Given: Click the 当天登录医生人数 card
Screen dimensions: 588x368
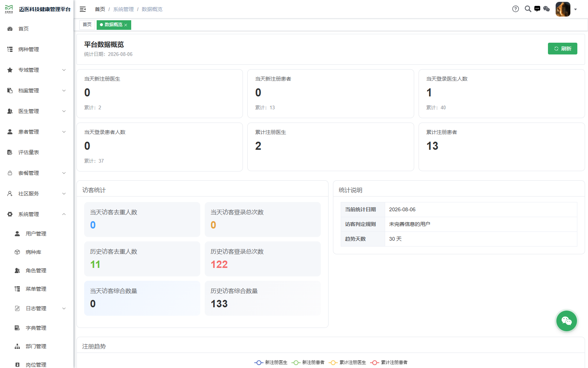Looking at the screenshot, I should (502, 93).
